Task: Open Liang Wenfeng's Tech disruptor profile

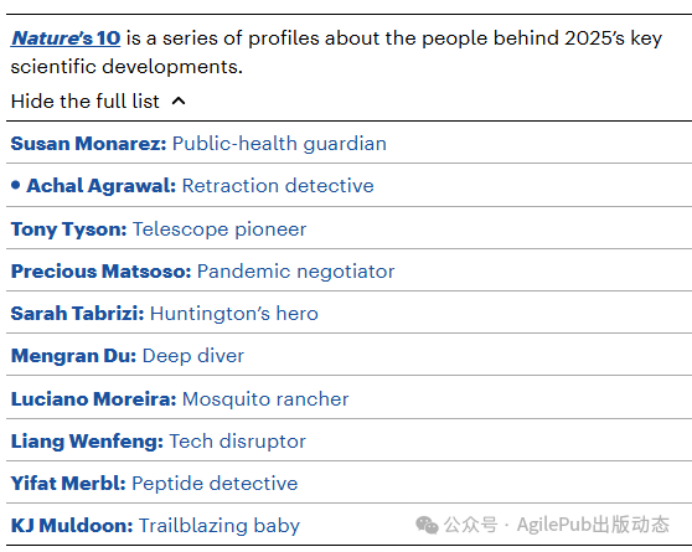Action: click(158, 441)
